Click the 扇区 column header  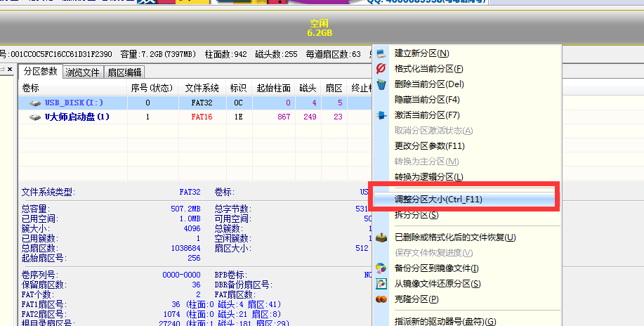pyautogui.click(x=334, y=89)
